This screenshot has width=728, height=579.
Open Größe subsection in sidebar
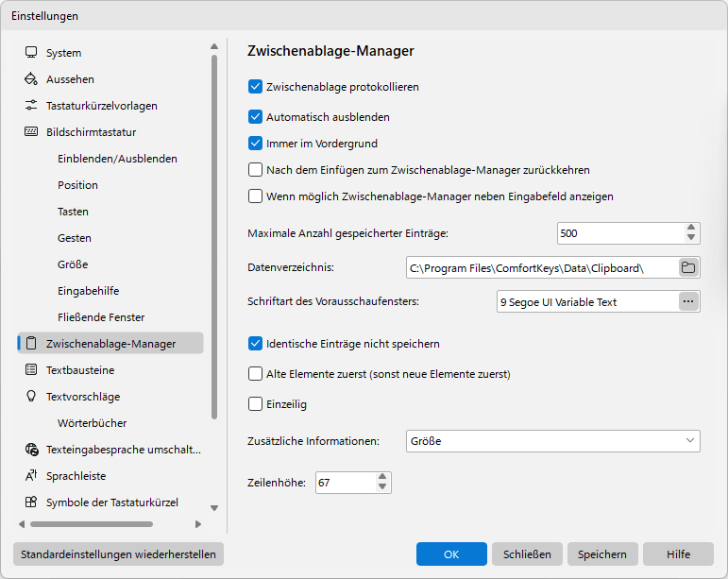click(x=73, y=264)
